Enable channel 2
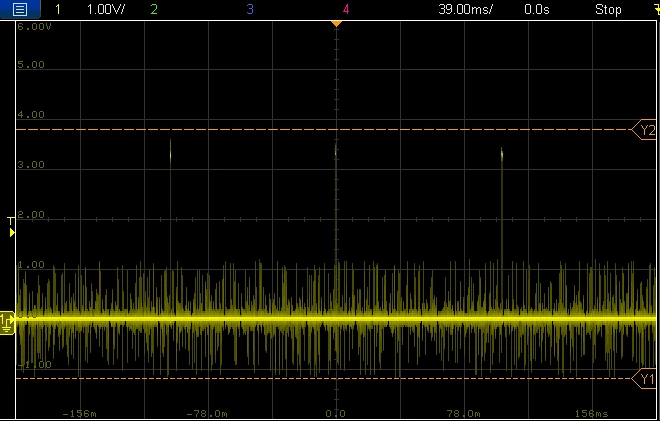 point(154,9)
